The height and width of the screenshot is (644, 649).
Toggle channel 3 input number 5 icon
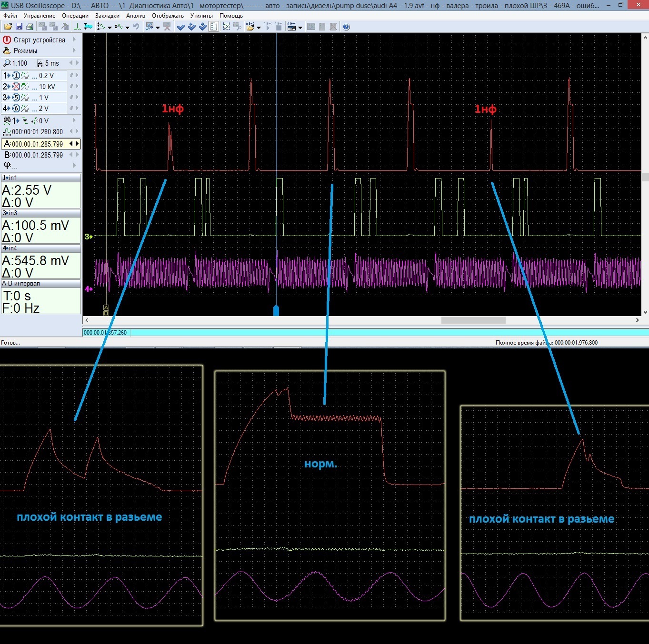coord(16,98)
